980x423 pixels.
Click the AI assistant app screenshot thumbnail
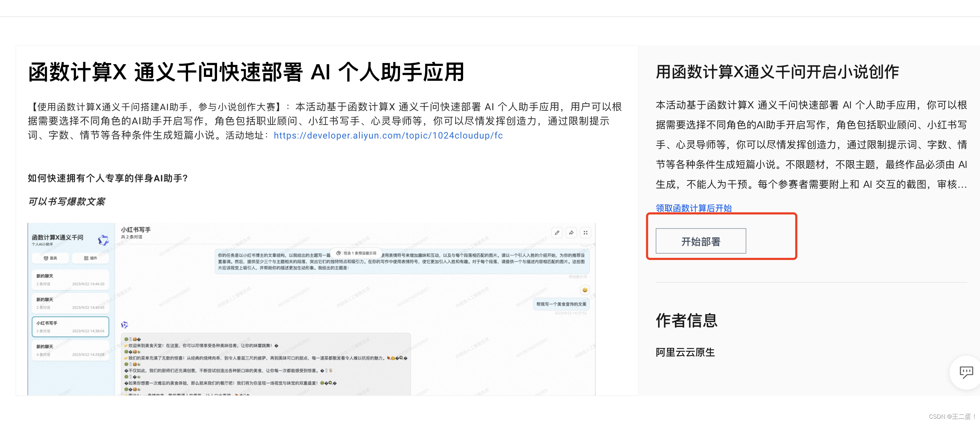(311, 309)
